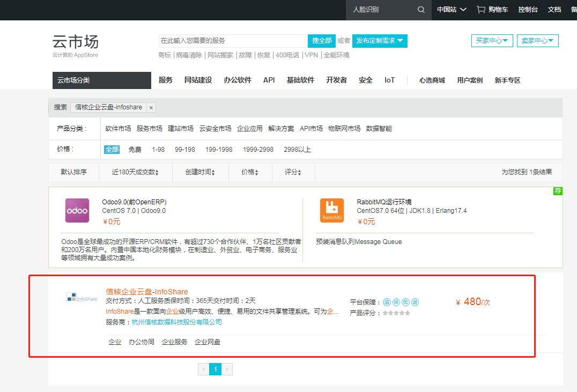Click the green 荐 recommended badge
The image size is (577, 392).
[x=558, y=191]
